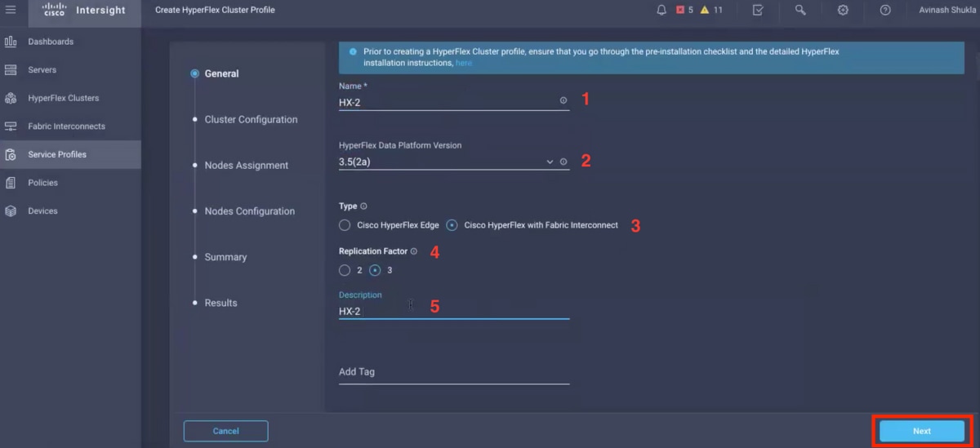Screen dimensions: 980x448
Task: Click the Create HyperFlex Cluster Profile title
Action: [215, 10]
